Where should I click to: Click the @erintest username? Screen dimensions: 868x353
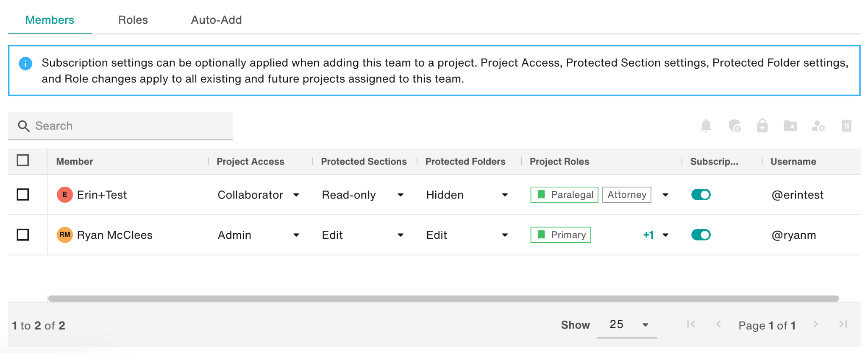click(x=798, y=195)
